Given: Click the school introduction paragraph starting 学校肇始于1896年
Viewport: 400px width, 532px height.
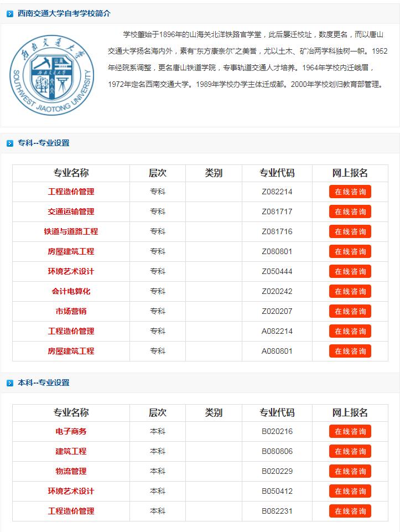Looking at the screenshot, I should 247,59.
